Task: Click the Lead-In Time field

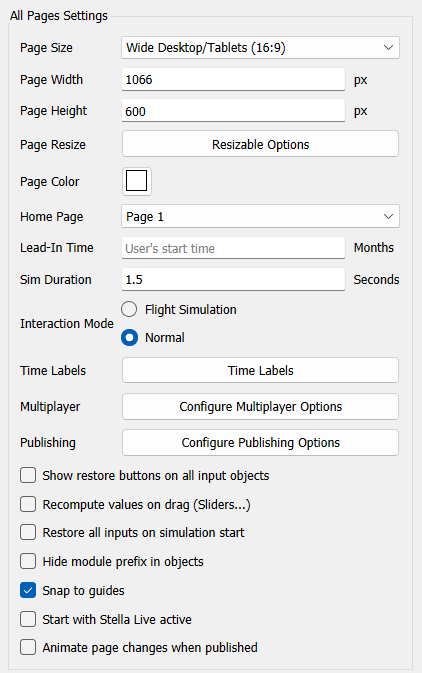Action: point(233,248)
